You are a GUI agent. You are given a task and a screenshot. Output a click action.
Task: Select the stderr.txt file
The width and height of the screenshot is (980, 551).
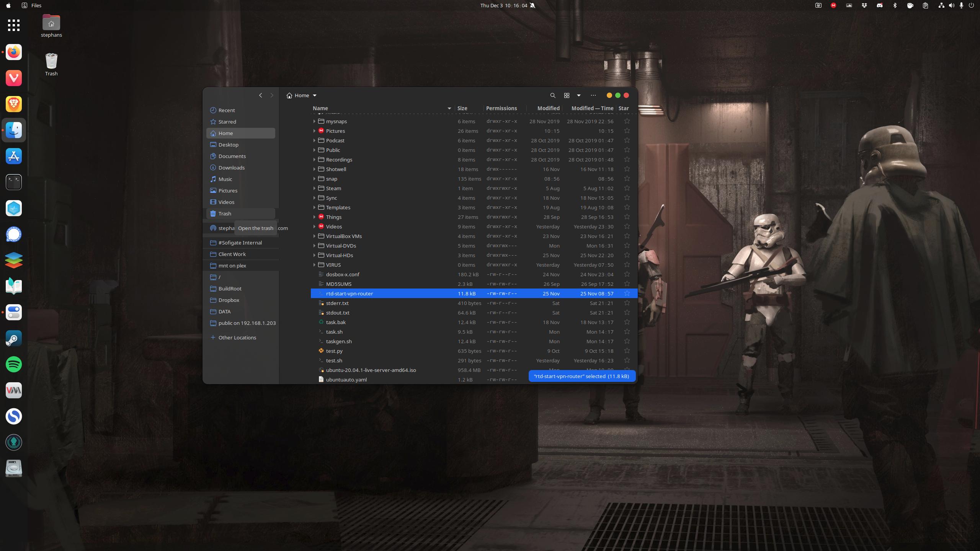pyautogui.click(x=474, y=303)
